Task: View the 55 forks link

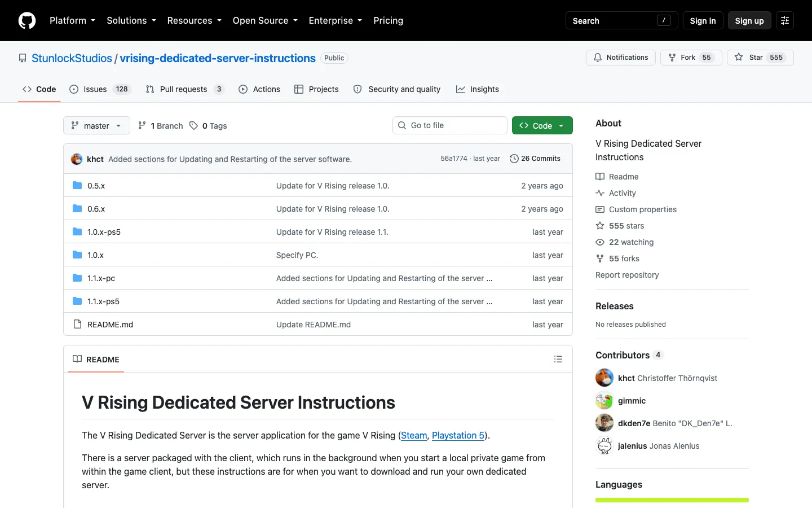Action: (x=617, y=259)
